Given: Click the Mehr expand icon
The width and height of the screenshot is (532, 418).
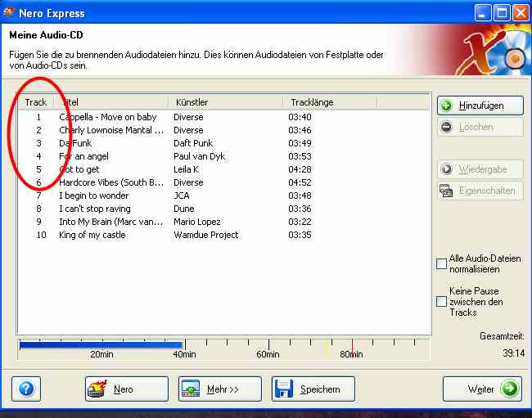Looking at the screenshot, I should click(x=191, y=389).
